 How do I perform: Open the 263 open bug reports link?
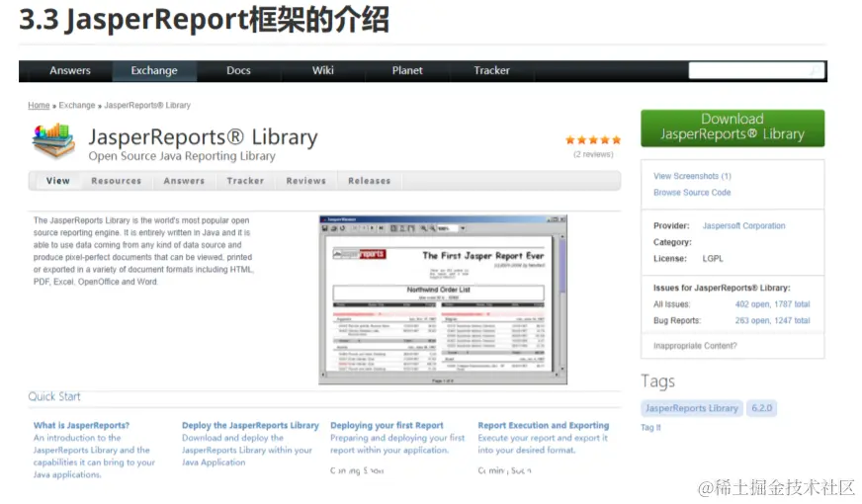pyautogui.click(x=752, y=320)
